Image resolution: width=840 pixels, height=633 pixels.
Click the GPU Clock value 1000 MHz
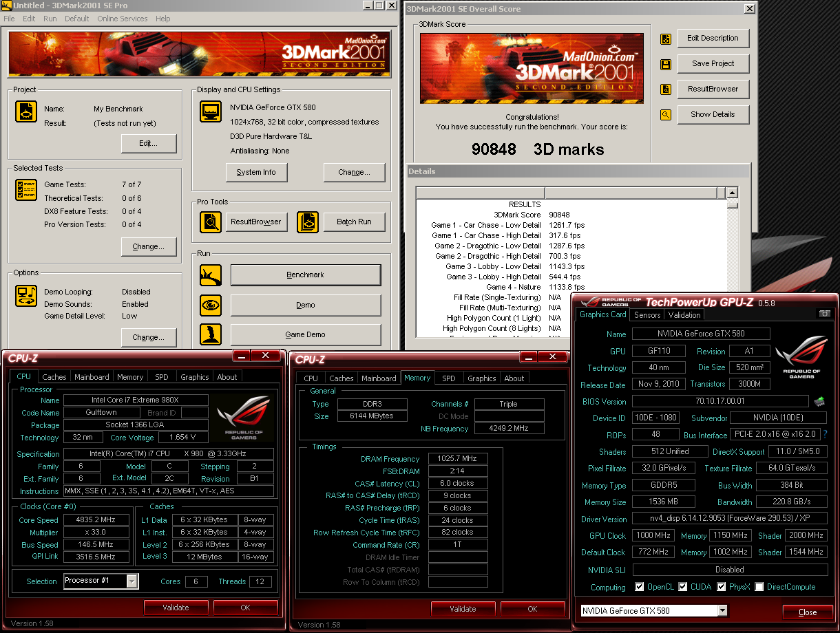653,535
